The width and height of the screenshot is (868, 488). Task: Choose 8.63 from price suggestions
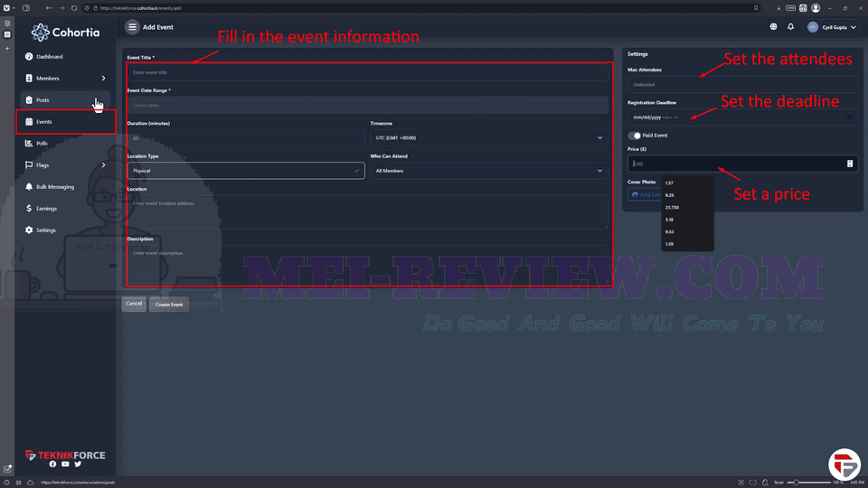point(687,232)
